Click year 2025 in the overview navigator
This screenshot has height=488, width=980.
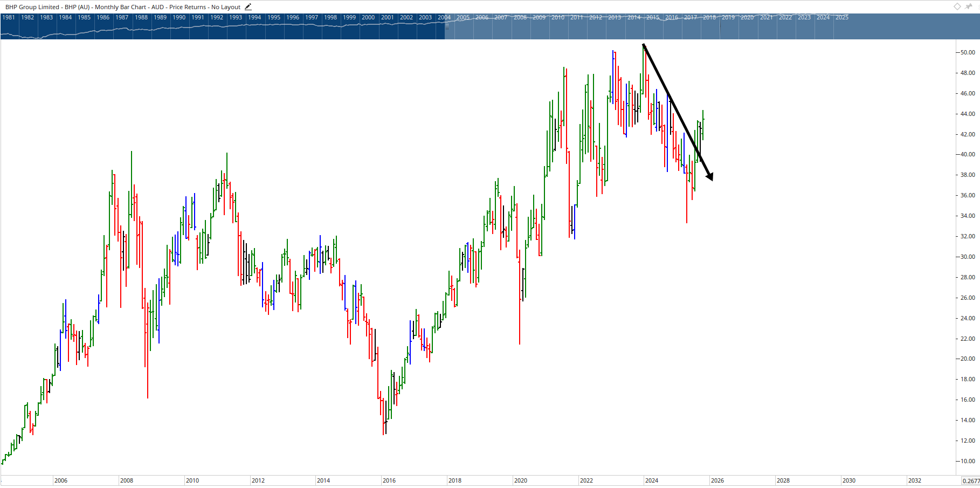pyautogui.click(x=842, y=17)
